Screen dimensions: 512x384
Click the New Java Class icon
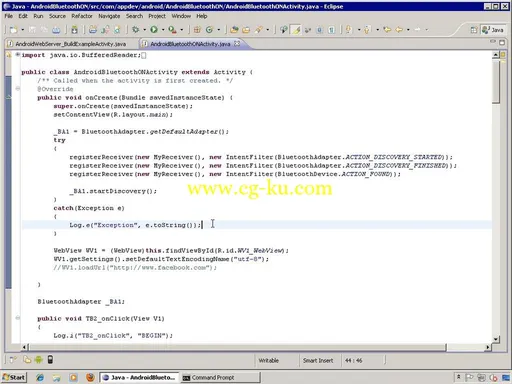pyautogui.click(x=209, y=30)
